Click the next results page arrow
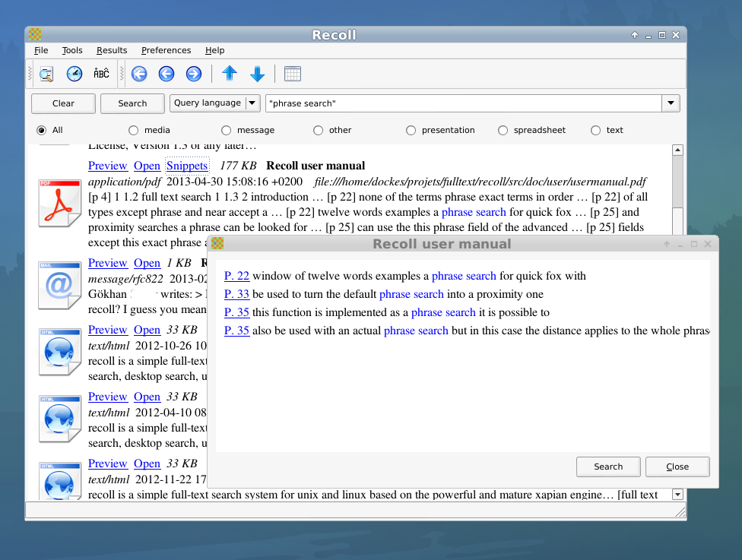The image size is (742, 560). tap(194, 74)
